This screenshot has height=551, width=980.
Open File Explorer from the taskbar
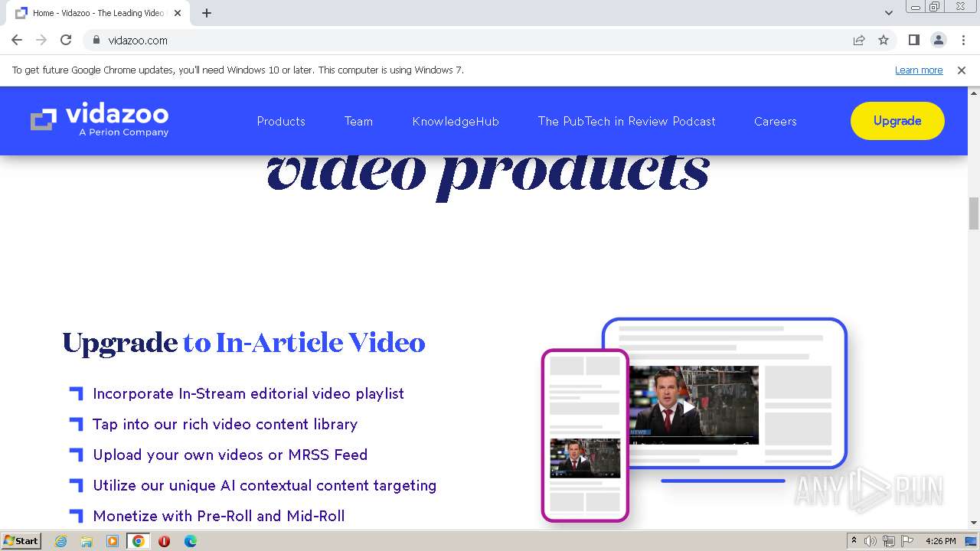pyautogui.click(x=87, y=541)
